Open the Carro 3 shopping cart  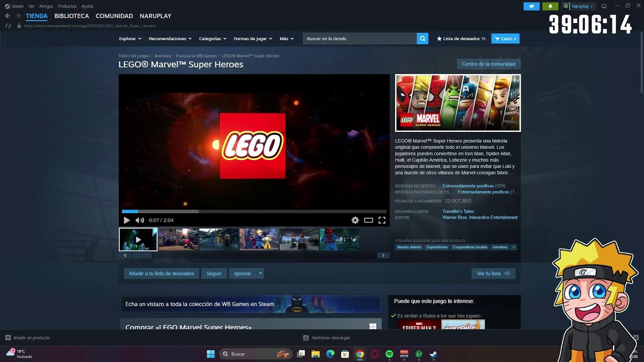click(x=505, y=39)
